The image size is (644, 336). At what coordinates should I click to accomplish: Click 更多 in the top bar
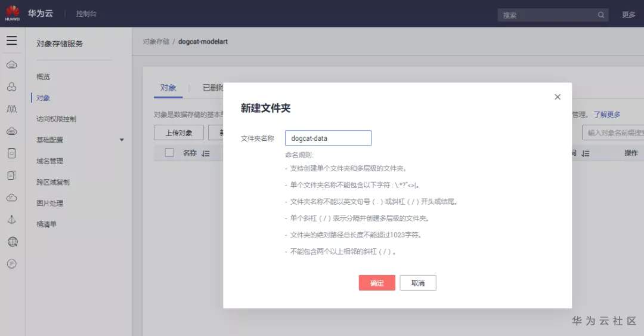629,15
